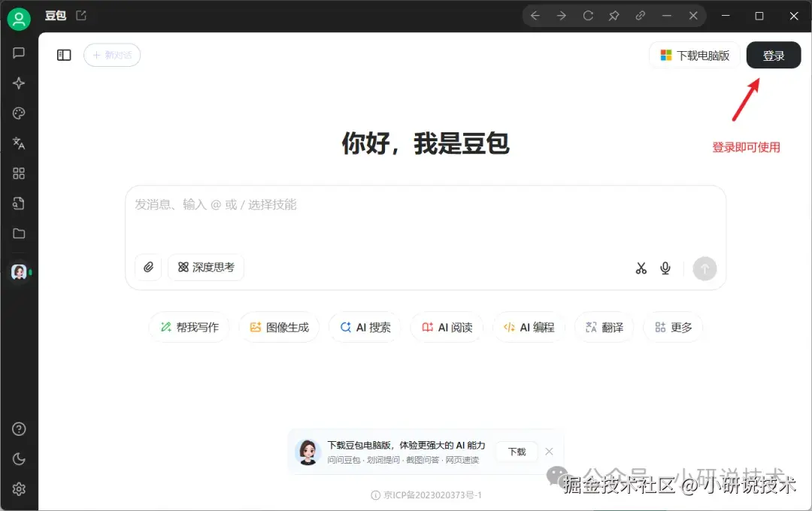Screen dimensions: 812x511
Task: Select the AI 阅读 skill chip
Action: [x=447, y=327]
